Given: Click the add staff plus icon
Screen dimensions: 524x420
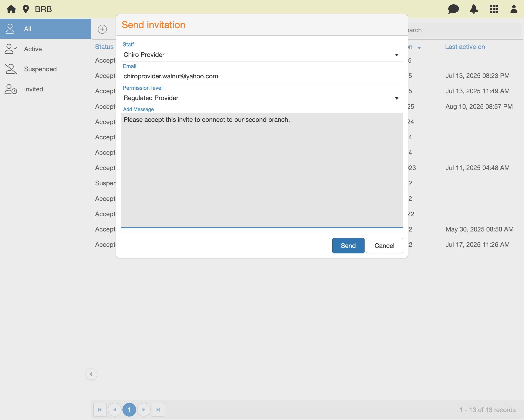Looking at the screenshot, I should 102,29.
